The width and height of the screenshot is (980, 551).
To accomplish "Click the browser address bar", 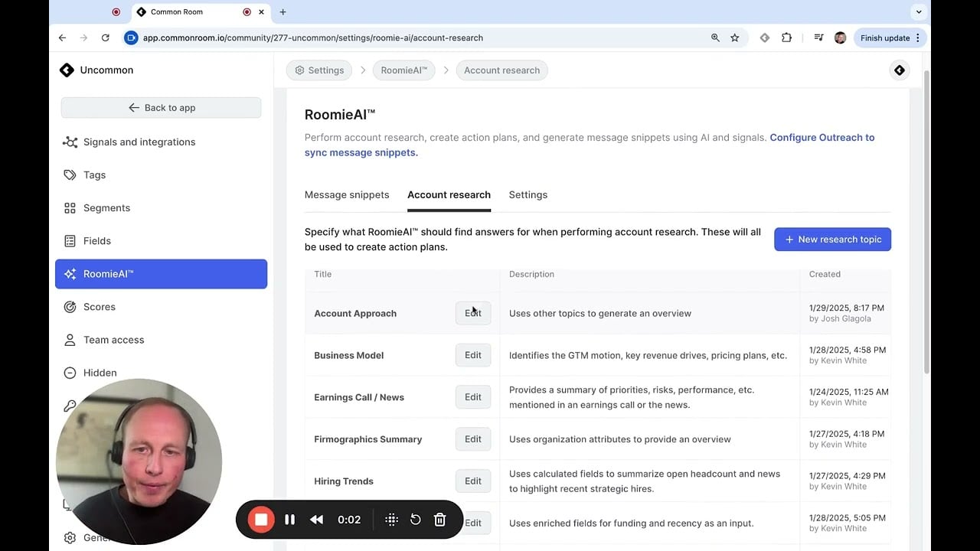I will 421,37.
